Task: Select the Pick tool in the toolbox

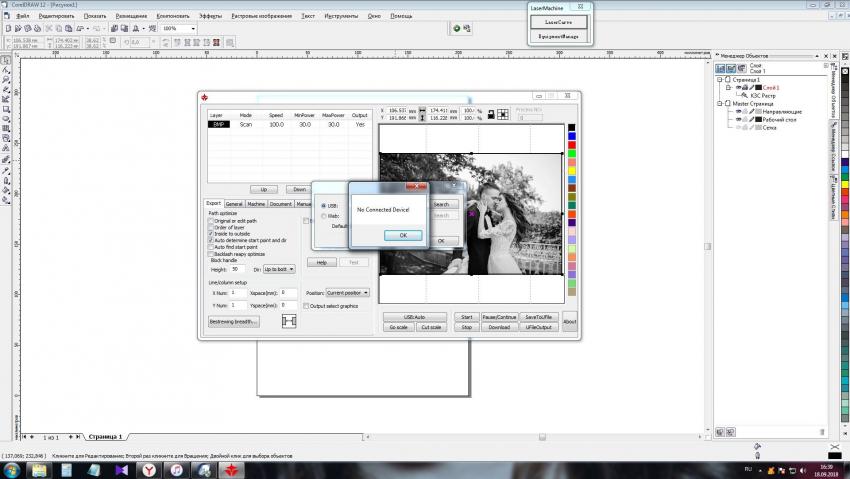Action: [x=6, y=61]
